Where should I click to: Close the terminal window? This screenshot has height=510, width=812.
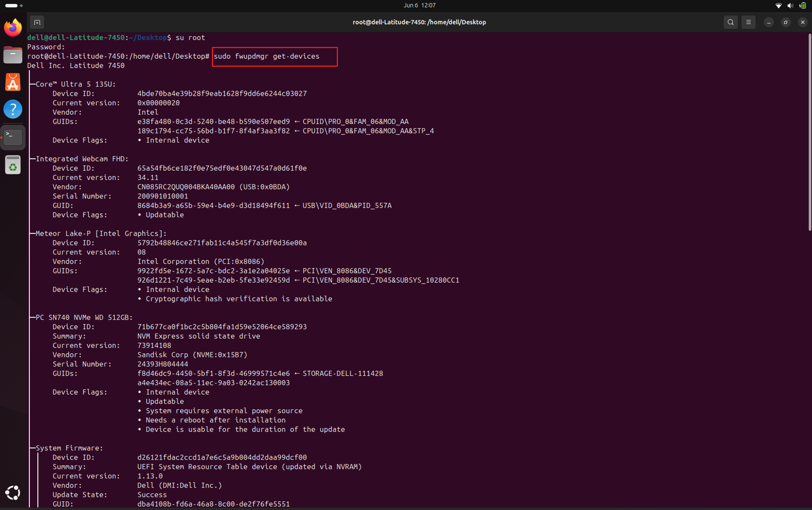[x=802, y=22]
